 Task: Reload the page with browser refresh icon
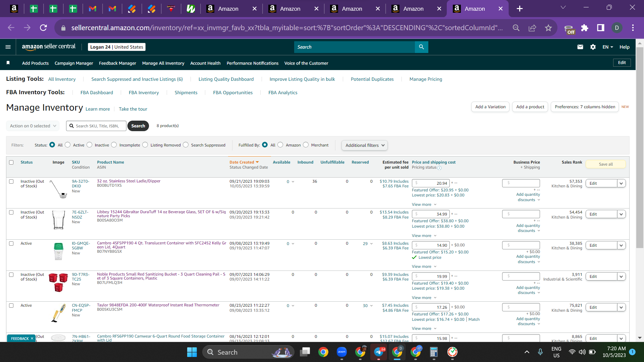43,28
